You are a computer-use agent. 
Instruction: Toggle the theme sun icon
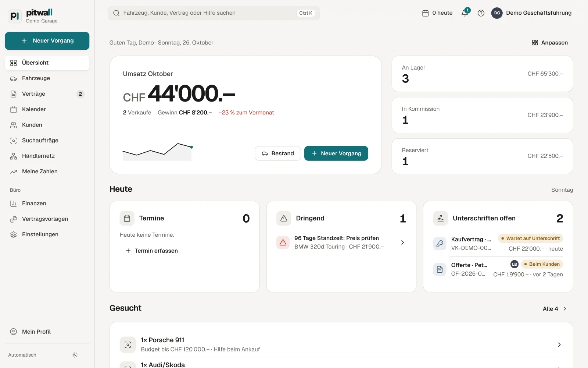click(x=75, y=355)
